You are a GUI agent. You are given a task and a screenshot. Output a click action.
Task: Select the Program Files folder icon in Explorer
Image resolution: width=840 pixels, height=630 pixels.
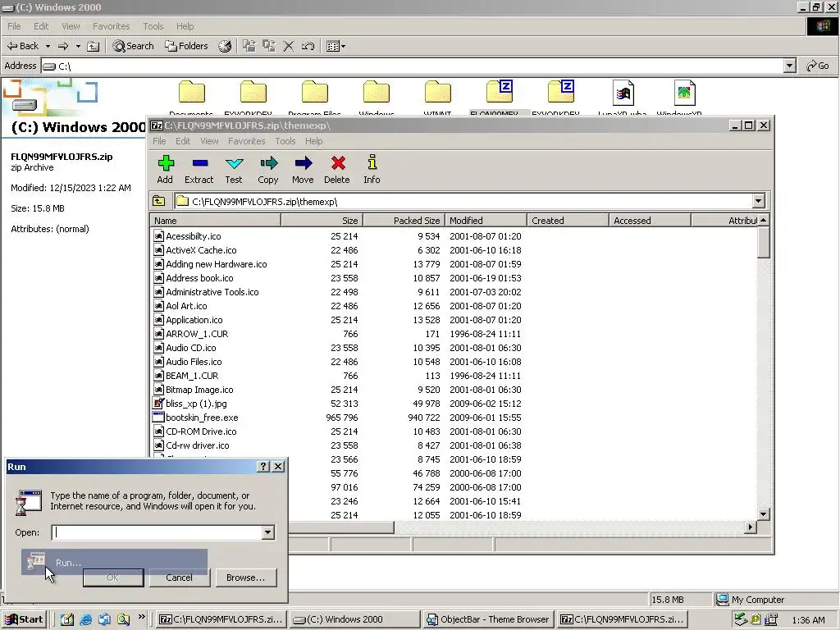(314, 92)
